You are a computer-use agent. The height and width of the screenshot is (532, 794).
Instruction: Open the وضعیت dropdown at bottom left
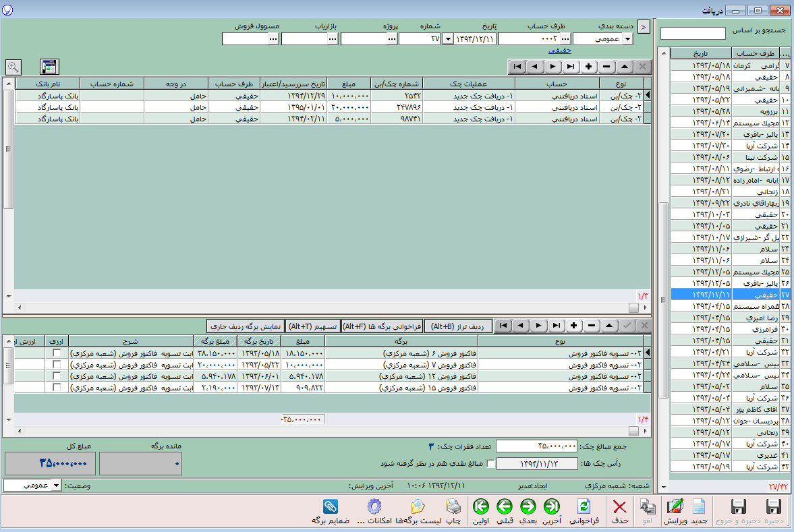(55, 485)
